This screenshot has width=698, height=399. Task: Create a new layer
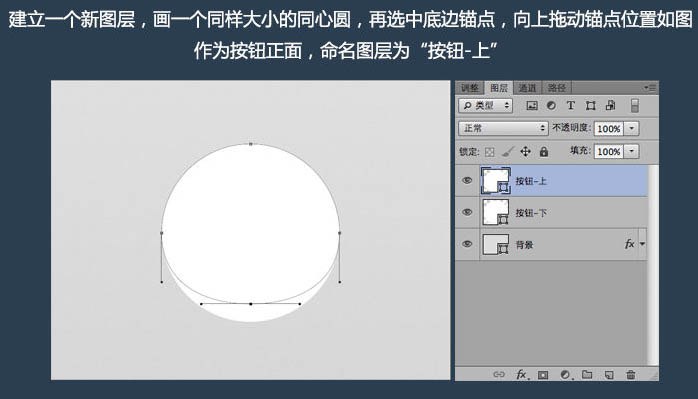[609, 375]
